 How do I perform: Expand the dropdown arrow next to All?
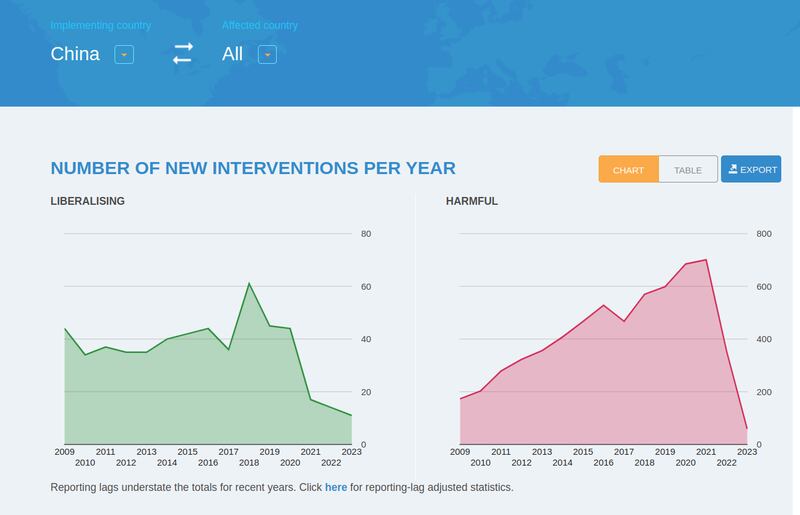[267, 54]
